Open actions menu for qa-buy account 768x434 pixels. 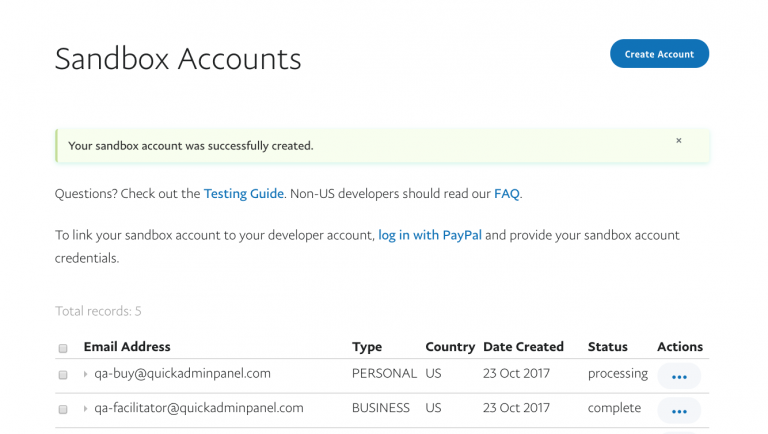point(679,377)
